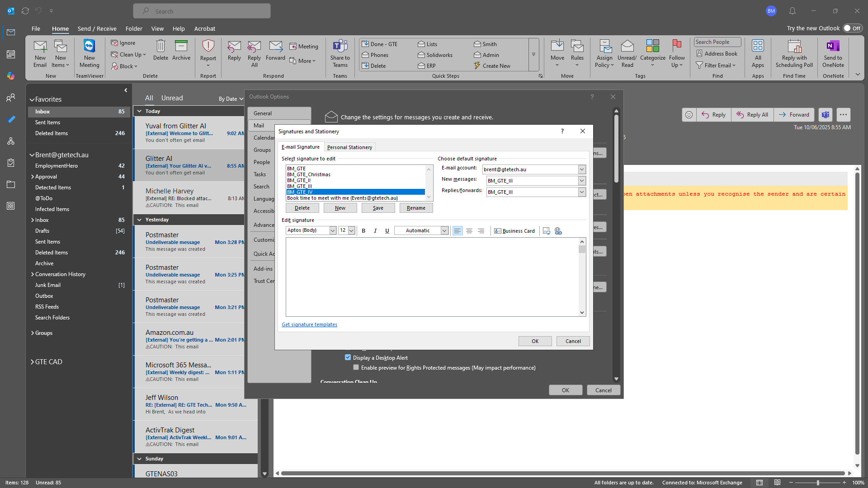Click the Archive icon in ribbon

click(181, 50)
